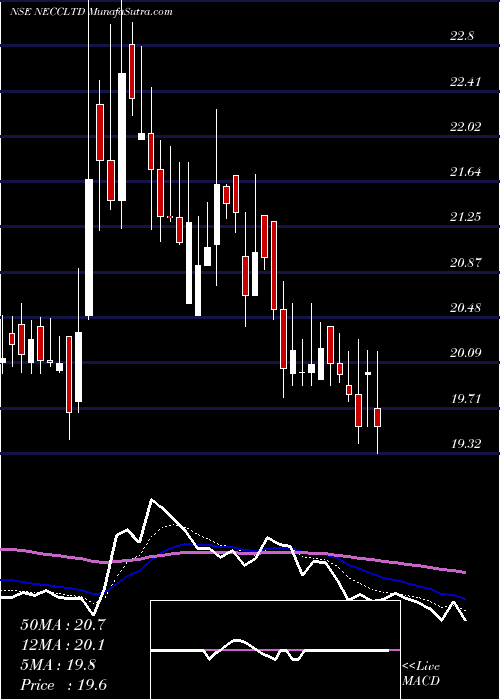
Task: Click the 19.71 price axis label
Action: 465,398
